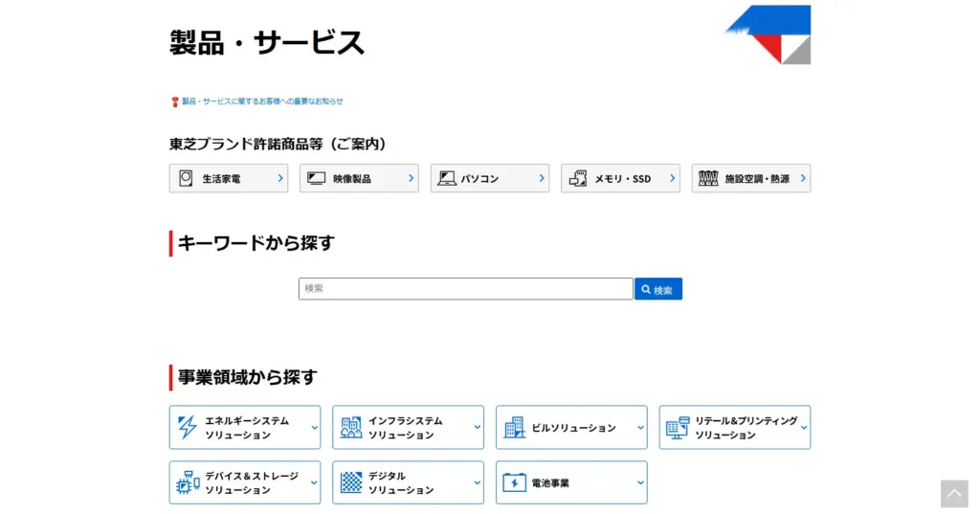Viewport: 980px width, 514px height.
Task: Click the retail and printing register icon
Action: pos(678,428)
